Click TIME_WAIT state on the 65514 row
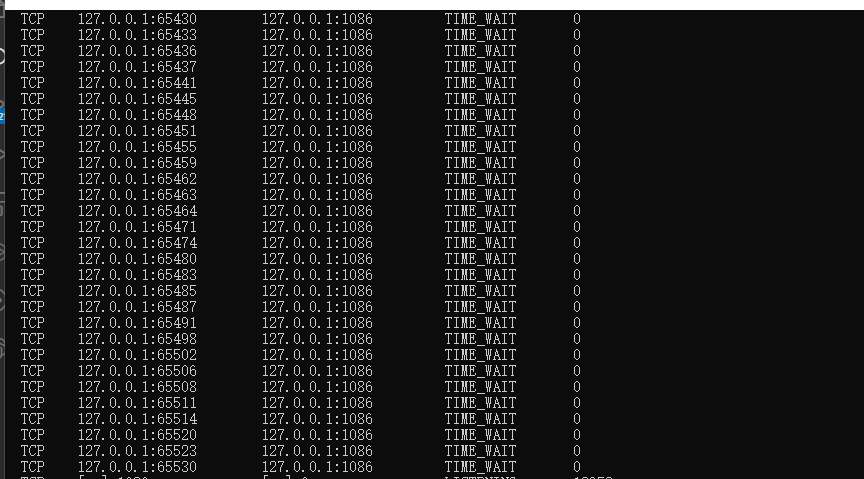This screenshot has width=864, height=479. tap(480, 418)
